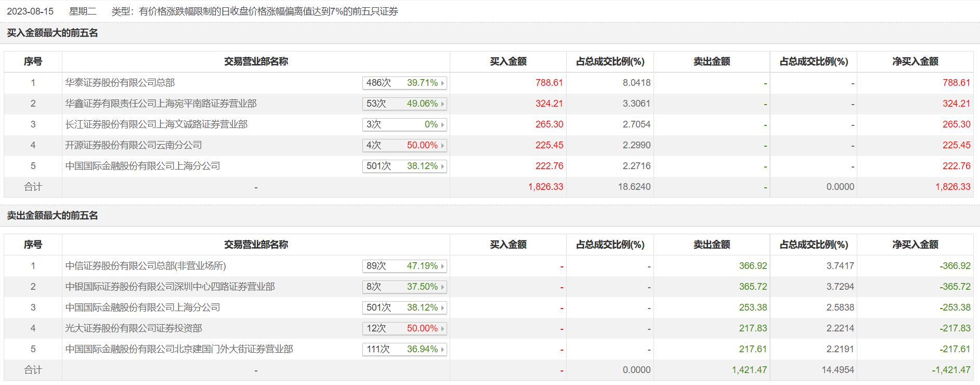Click the net amount -217.83
The width and height of the screenshot is (980, 385).
955,328
